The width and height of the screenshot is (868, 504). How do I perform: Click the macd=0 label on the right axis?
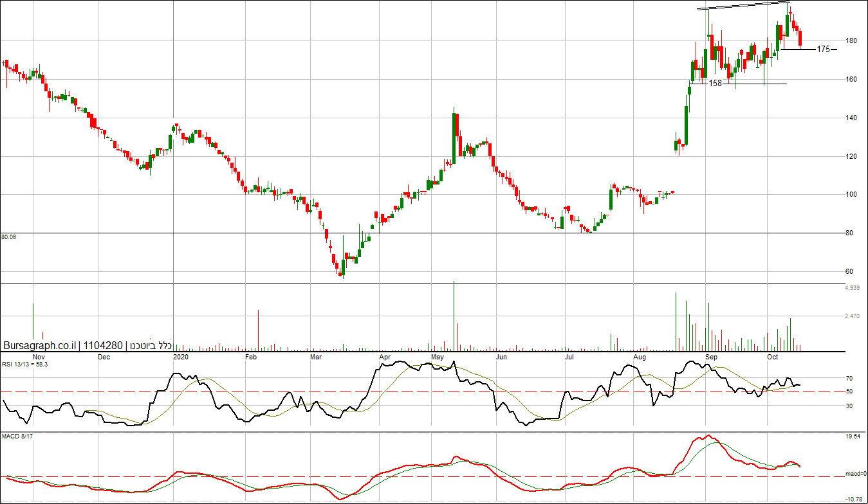coord(854,474)
